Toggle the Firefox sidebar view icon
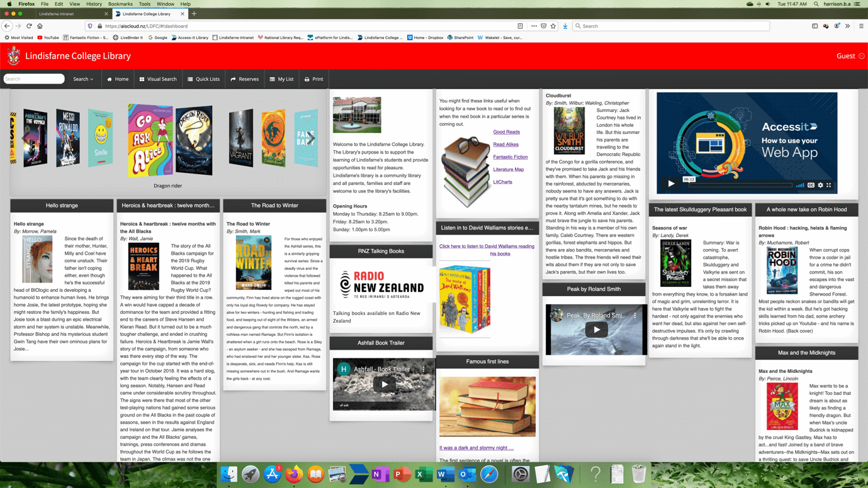 coord(814,26)
